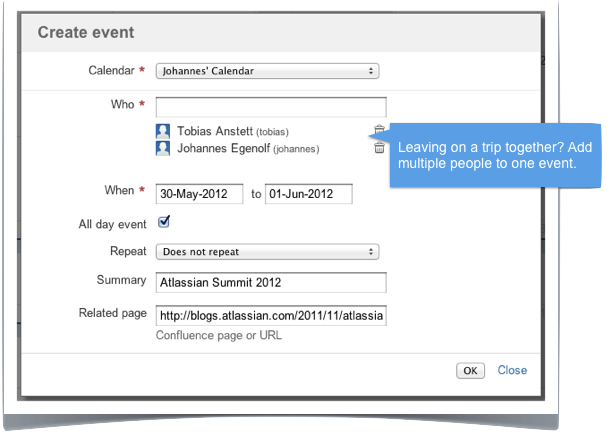Viewport: 607px width, 436px height.
Task: Close the Create event dialog
Action: [x=512, y=371]
